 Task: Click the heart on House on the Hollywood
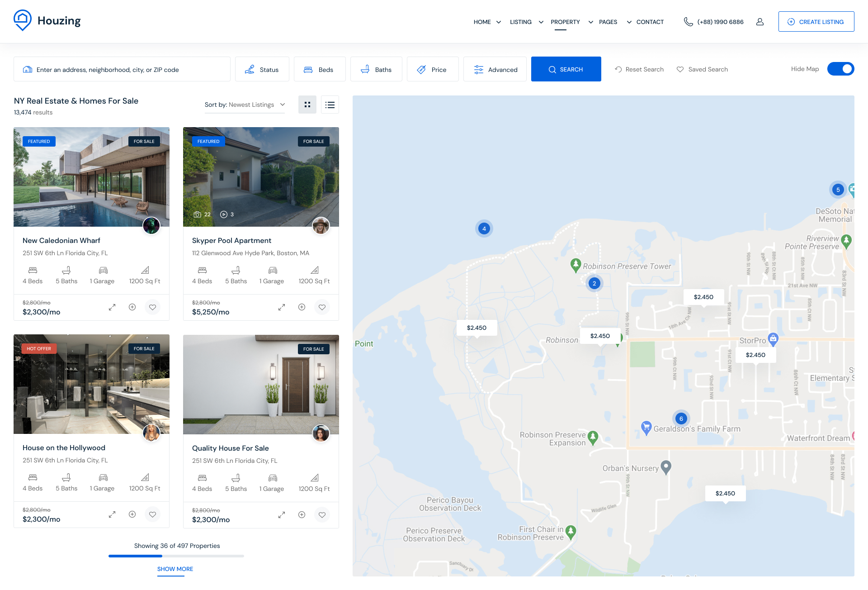(x=153, y=514)
